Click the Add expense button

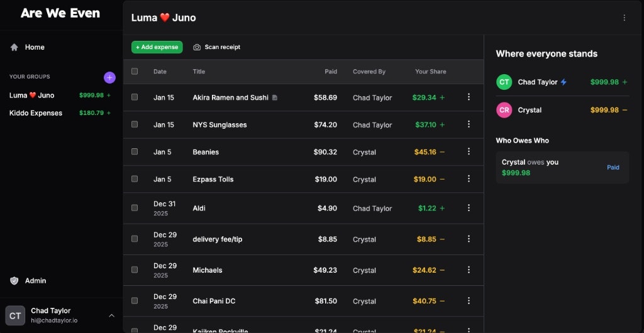(x=157, y=47)
